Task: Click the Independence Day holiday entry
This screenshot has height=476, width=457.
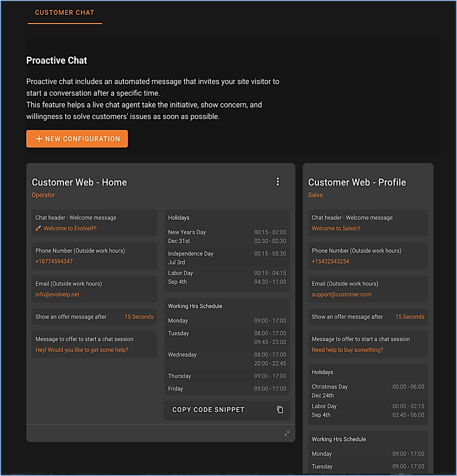Action: [191, 254]
